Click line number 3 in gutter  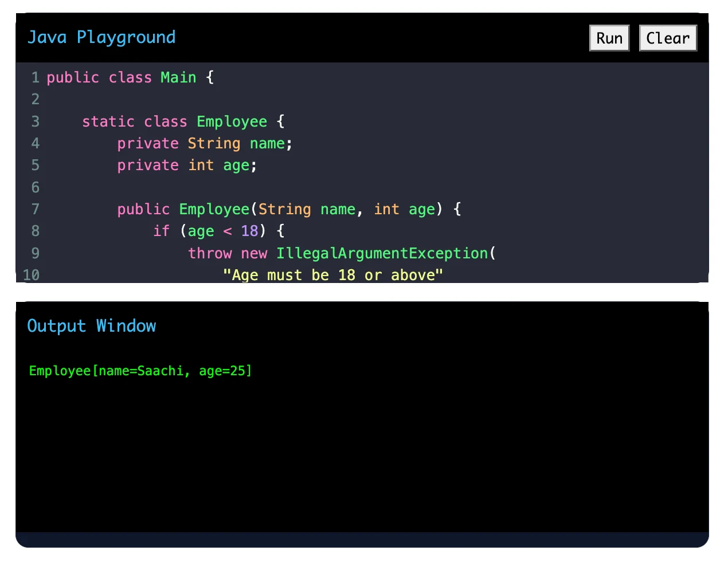(x=36, y=121)
